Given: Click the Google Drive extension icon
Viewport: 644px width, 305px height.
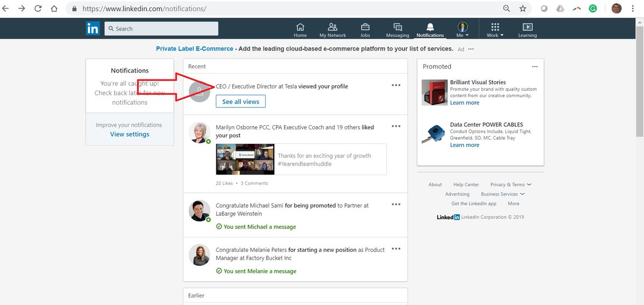Looking at the screenshot, I should click(x=560, y=9).
